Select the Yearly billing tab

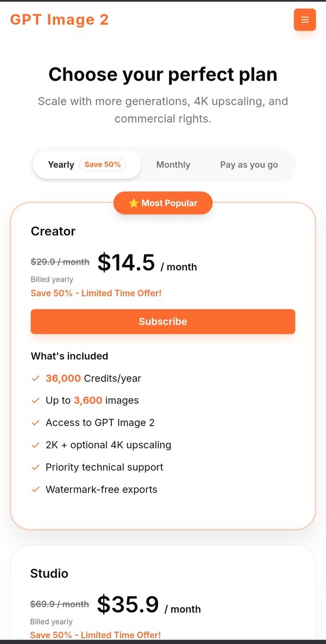pyautogui.click(x=61, y=164)
